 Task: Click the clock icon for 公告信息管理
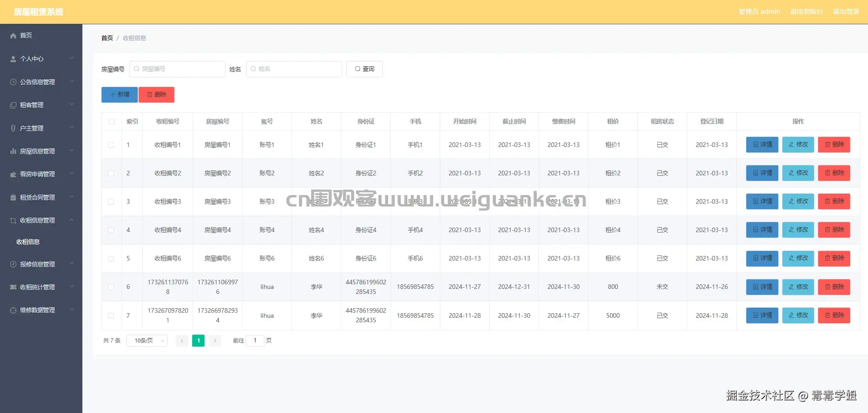[x=13, y=82]
